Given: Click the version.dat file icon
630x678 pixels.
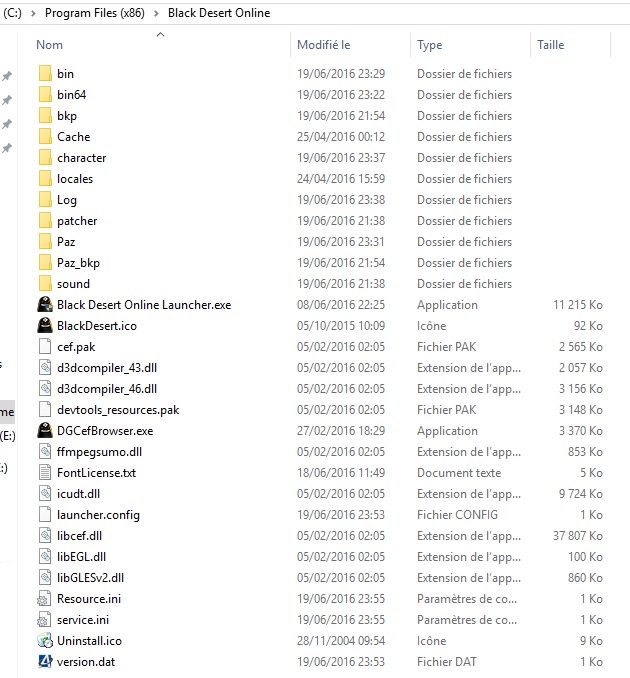Looking at the screenshot, I should tap(44, 662).
